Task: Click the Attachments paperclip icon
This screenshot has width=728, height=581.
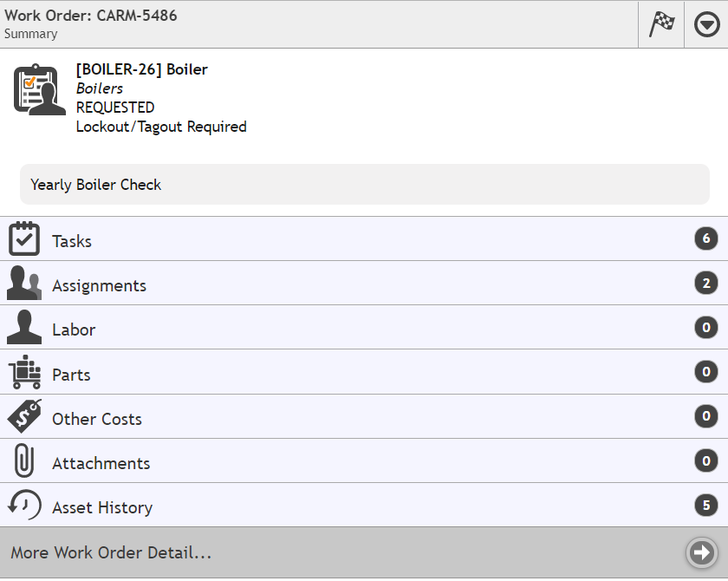Action: [x=24, y=461]
